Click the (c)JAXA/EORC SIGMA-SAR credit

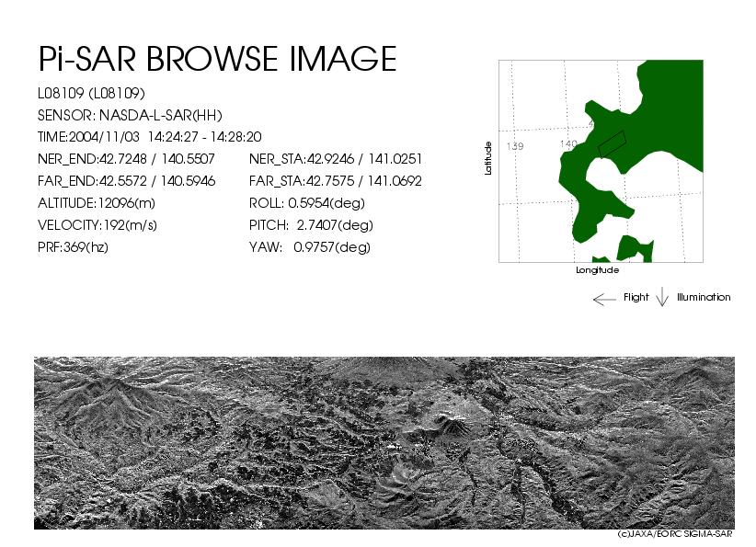[x=675, y=534]
